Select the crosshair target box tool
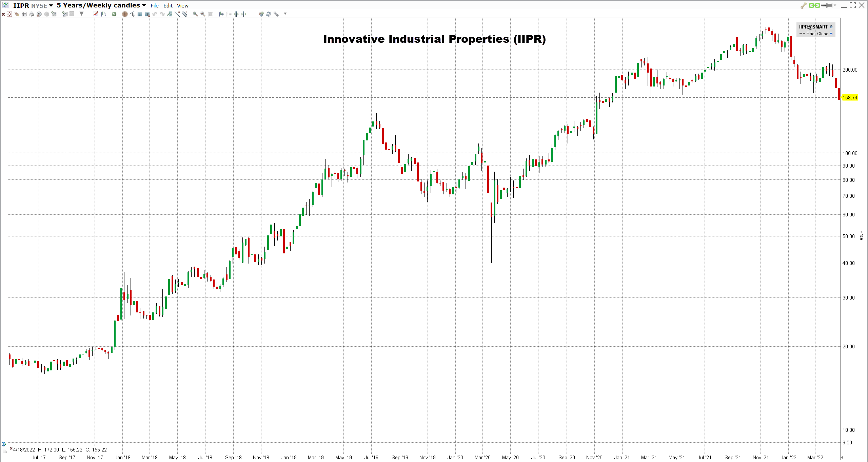This screenshot has height=462, width=868. click(x=9, y=14)
